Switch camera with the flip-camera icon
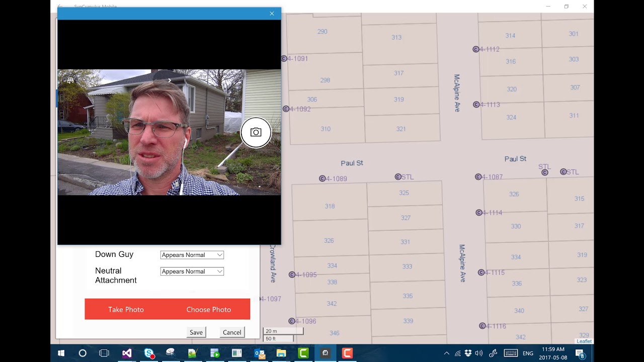644x362 pixels. coord(70,80)
